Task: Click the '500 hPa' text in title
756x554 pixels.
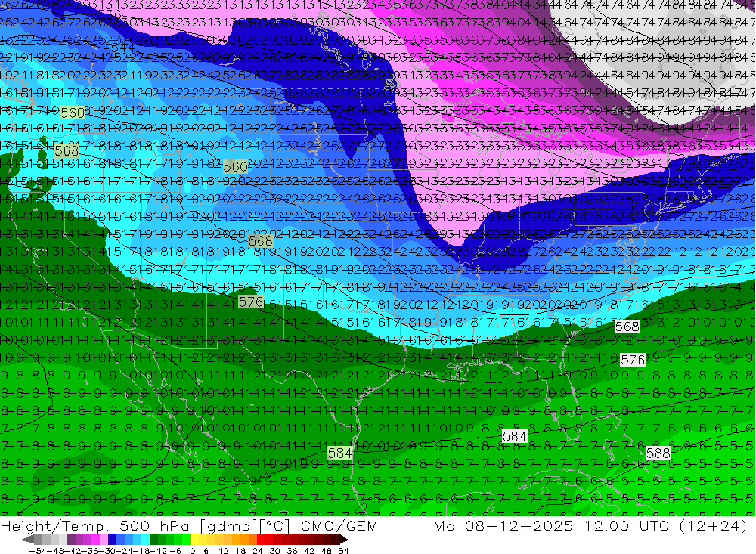Action: pos(153,526)
